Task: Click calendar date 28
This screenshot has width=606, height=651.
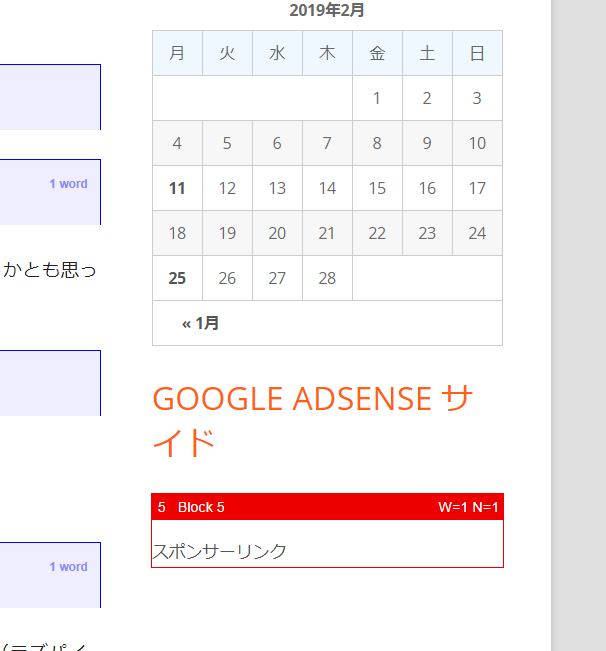Action: point(327,278)
